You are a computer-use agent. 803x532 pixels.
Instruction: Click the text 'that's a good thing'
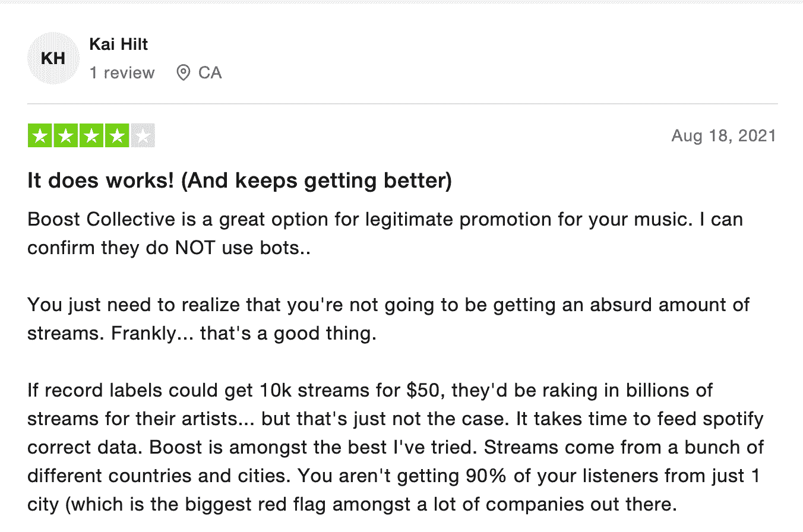click(287, 334)
